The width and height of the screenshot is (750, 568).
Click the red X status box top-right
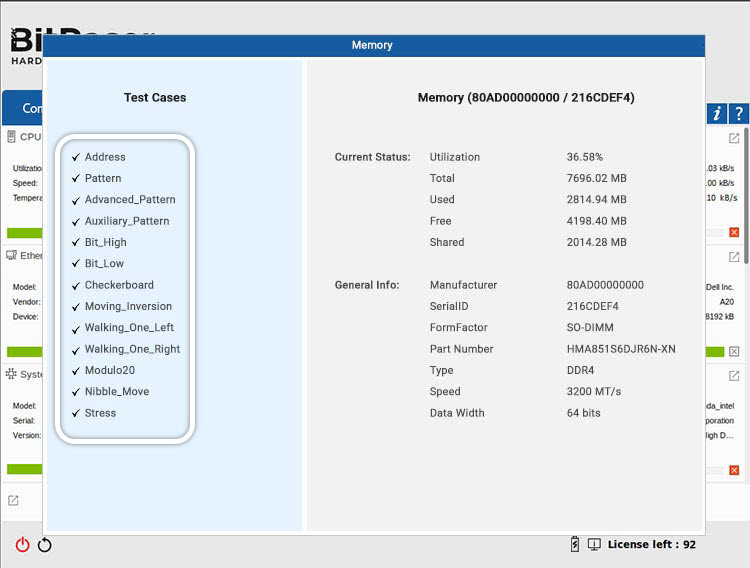coord(734,232)
